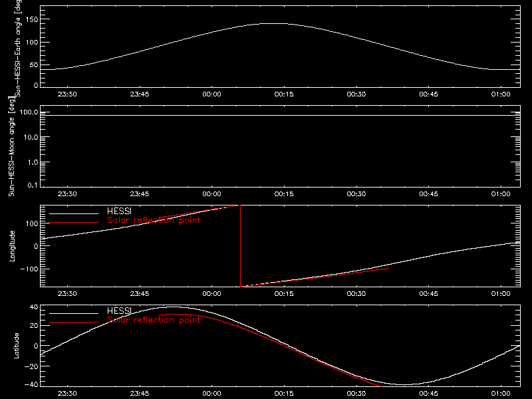This screenshot has height=399, width=532.
Task: Click the 20 tick on Latitude plot
Action: [x=34, y=325]
